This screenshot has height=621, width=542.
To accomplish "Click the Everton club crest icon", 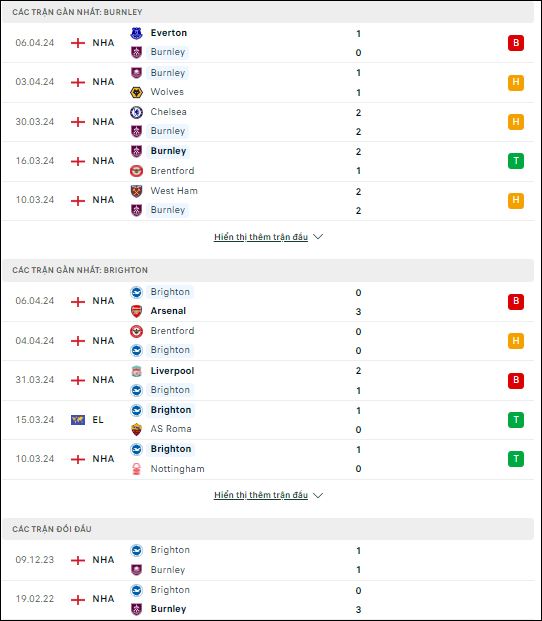I will click(136, 33).
